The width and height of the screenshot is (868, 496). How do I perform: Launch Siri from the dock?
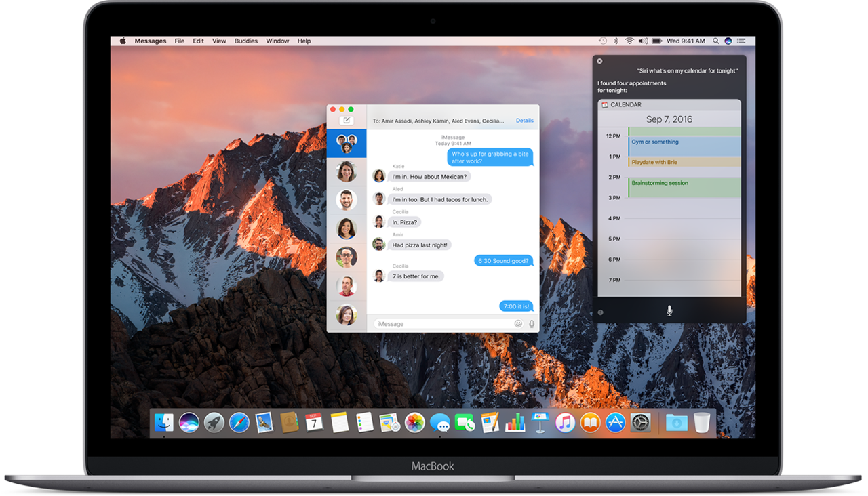click(189, 423)
